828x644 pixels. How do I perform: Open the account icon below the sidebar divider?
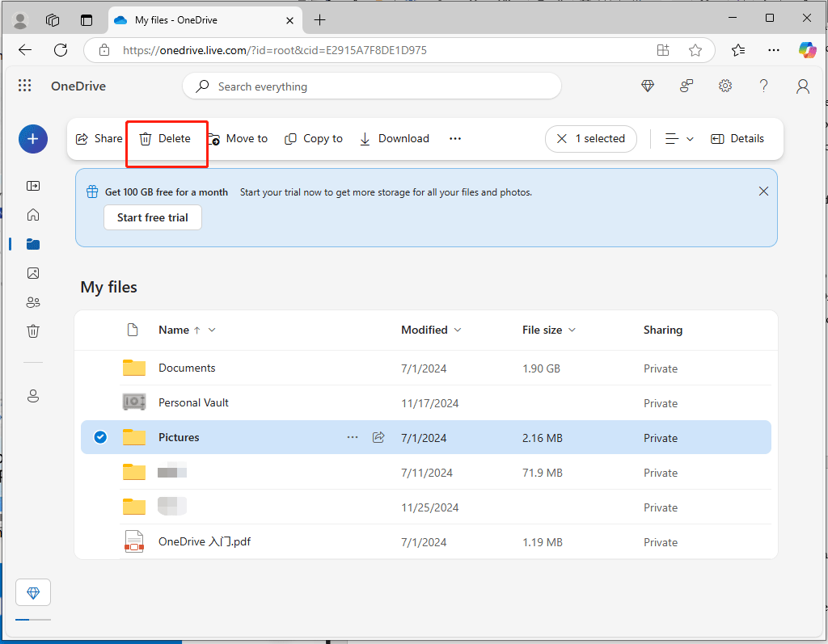tap(33, 396)
